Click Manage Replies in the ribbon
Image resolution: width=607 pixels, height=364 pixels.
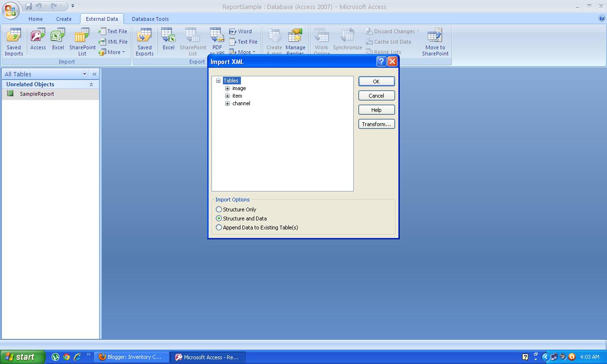click(295, 42)
